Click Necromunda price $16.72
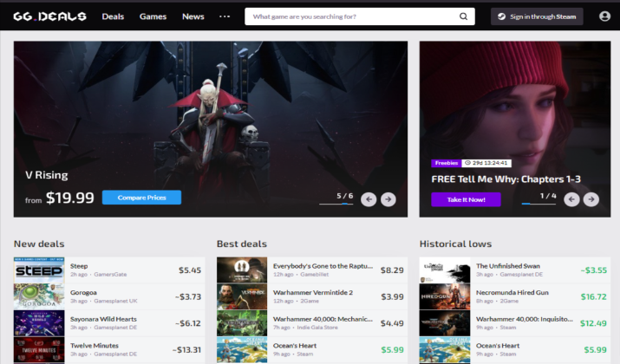The image size is (620, 364). (593, 296)
